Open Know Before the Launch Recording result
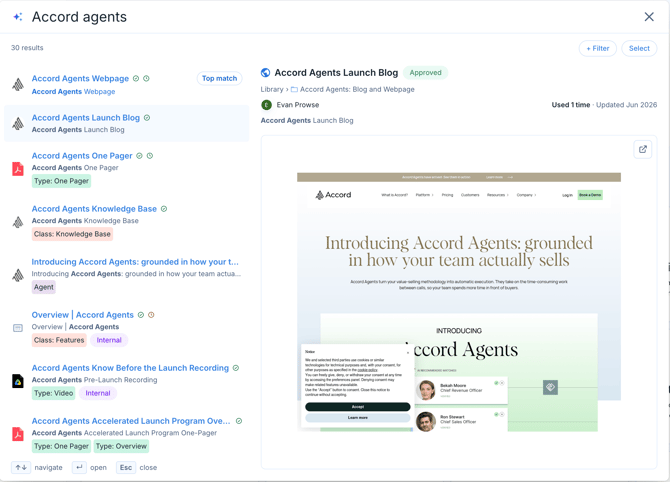Image resolution: width=670 pixels, height=482 pixels. 130,368
